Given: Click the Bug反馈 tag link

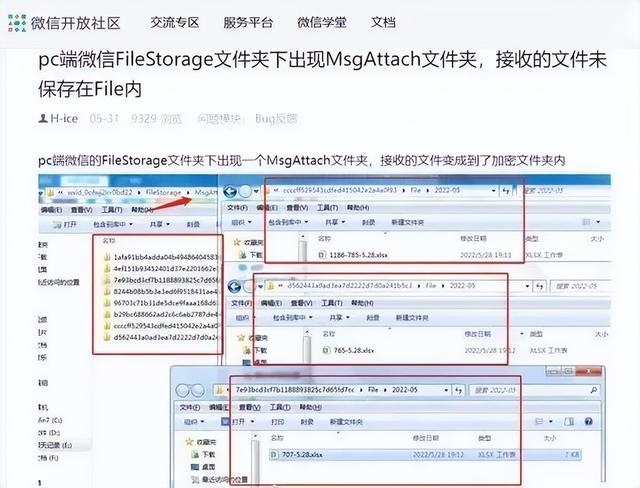Looking at the screenshot, I should pyautogui.click(x=276, y=119).
